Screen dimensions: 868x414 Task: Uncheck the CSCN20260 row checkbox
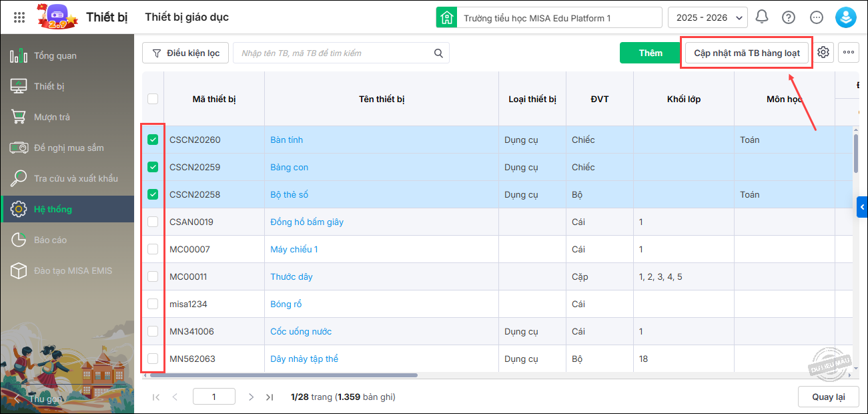point(153,140)
